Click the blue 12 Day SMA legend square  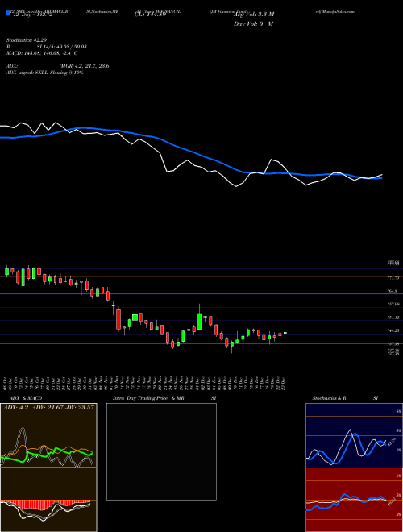click(x=9, y=14)
